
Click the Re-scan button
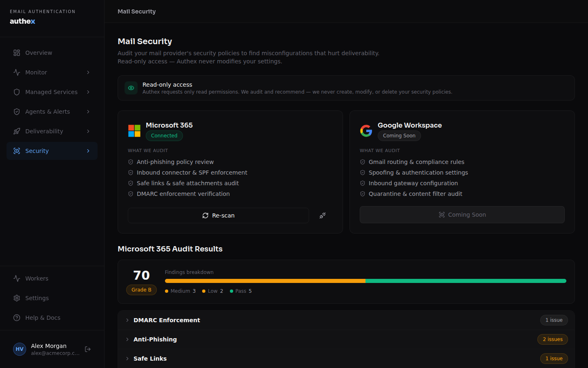218,215
